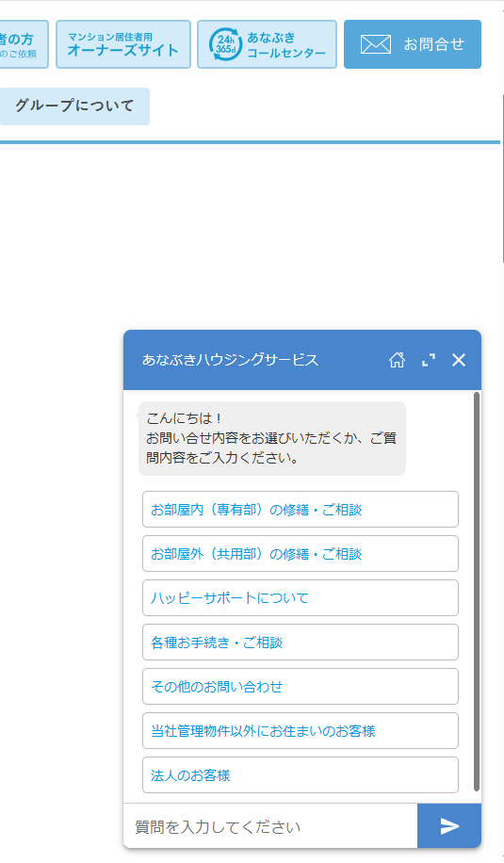The image size is (504, 863).
Task: Click the chat home icon
Action: tap(397, 360)
